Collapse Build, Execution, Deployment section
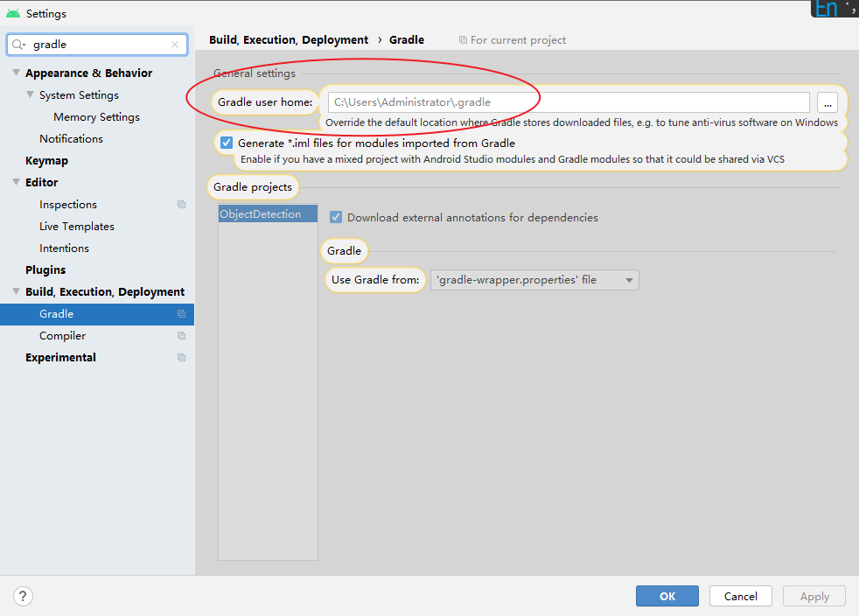859x616 pixels. pos(17,291)
